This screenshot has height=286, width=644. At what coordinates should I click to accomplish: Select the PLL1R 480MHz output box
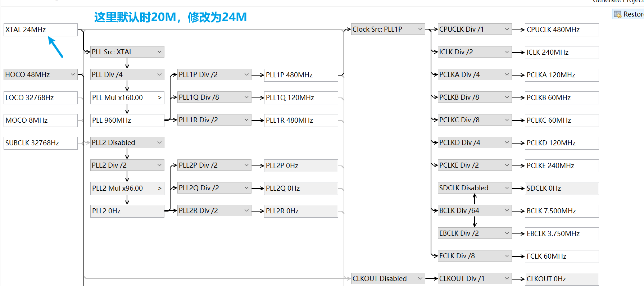[301, 121]
